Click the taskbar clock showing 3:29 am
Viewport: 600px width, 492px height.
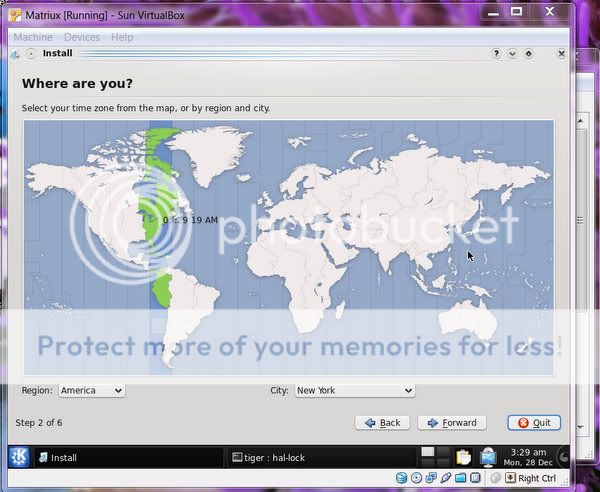(528, 457)
